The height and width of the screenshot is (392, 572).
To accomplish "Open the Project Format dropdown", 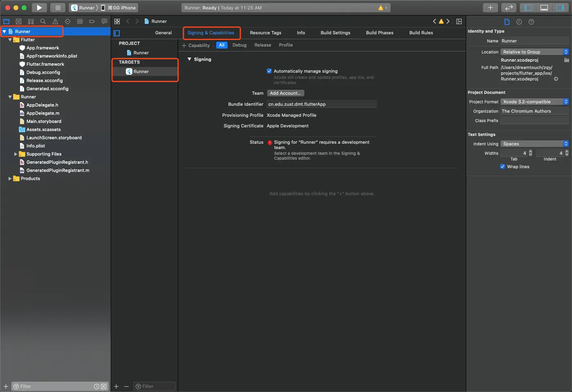I will pyautogui.click(x=534, y=102).
